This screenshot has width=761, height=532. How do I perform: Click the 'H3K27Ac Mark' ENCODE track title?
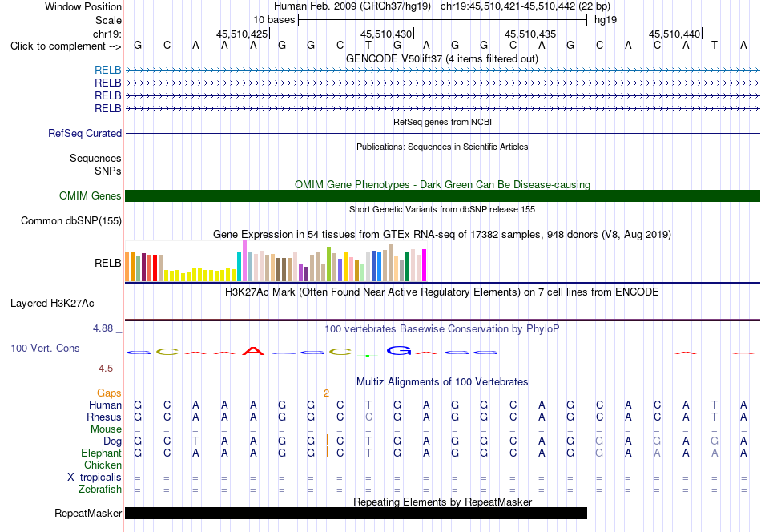pos(442,292)
